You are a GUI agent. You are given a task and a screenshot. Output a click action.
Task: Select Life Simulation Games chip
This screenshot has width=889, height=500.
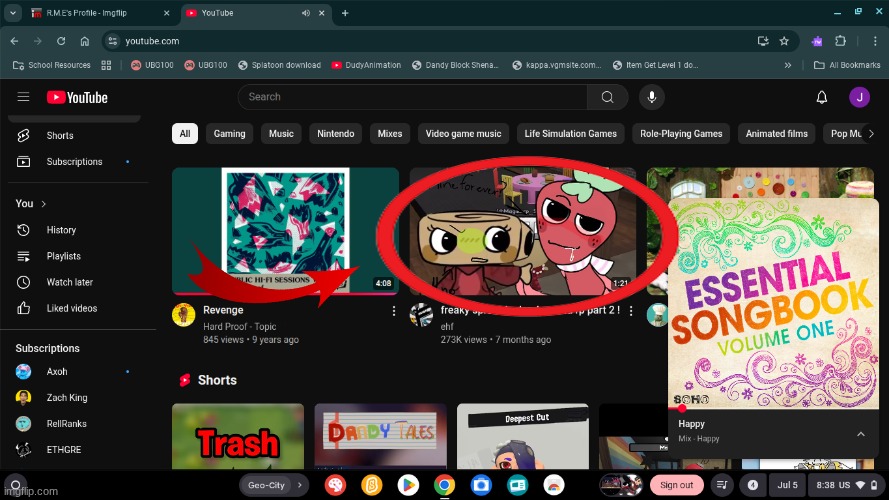click(570, 134)
